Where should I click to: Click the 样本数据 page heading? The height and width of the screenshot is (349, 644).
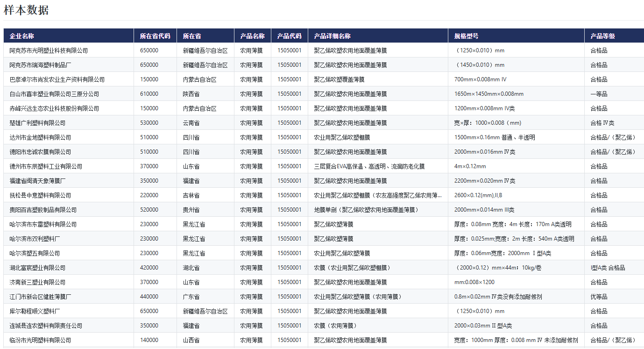click(26, 10)
